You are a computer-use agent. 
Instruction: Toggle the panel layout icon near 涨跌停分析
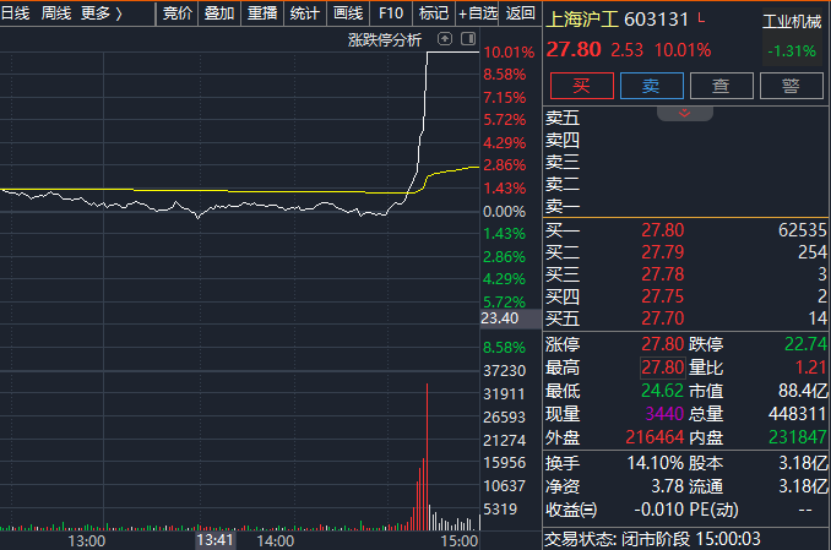tap(467, 39)
